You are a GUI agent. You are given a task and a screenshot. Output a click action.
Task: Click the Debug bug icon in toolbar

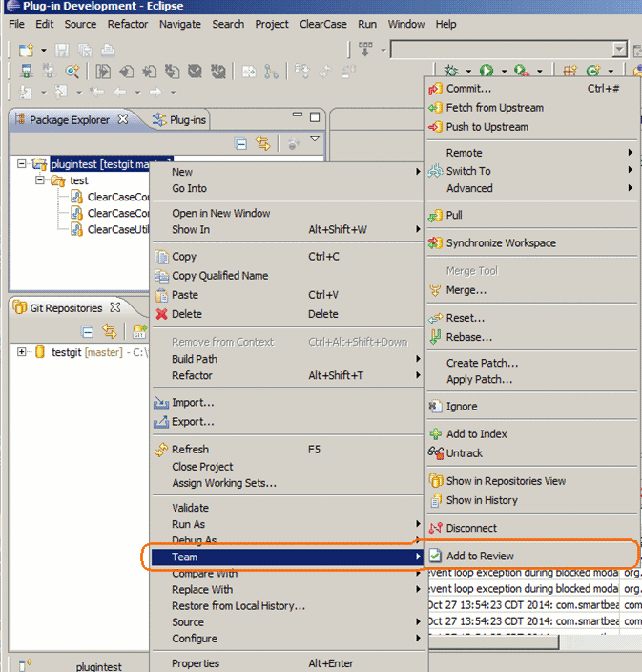click(451, 71)
